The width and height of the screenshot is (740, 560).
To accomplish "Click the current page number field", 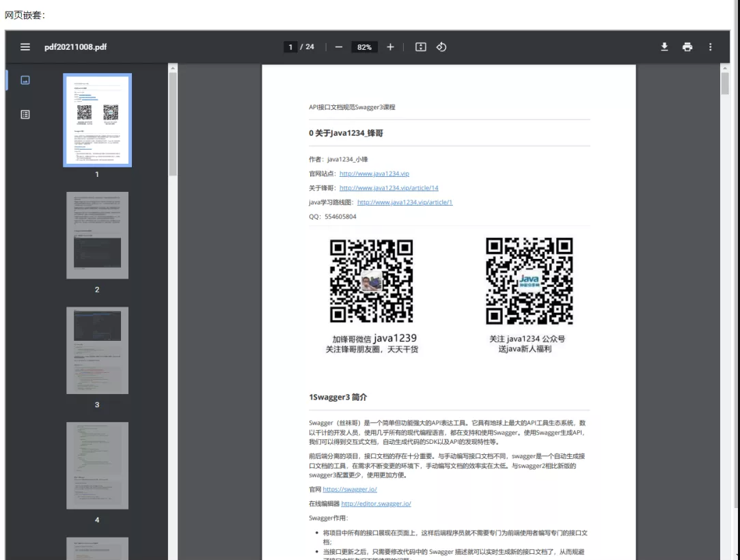I will click(x=290, y=46).
